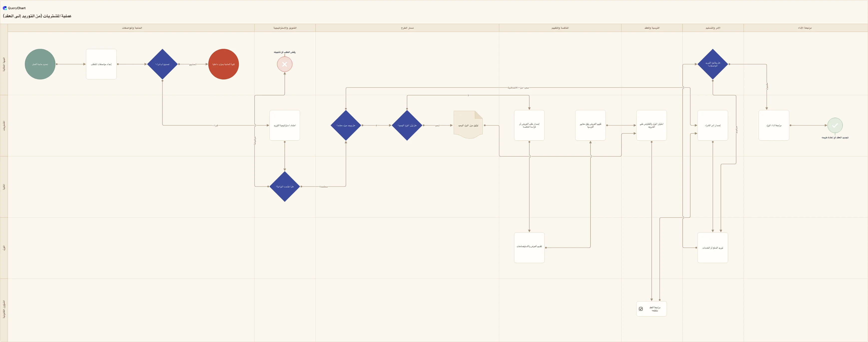Toggle checkbox in 'مراجعة العقد وتوقيعه' node
The width and height of the screenshot is (868, 342).
(641, 309)
